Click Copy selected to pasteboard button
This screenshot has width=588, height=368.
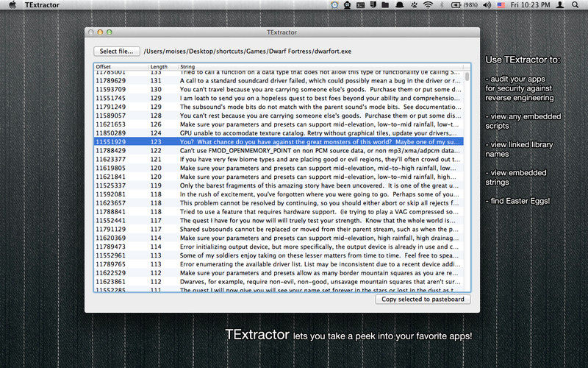click(x=423, y=300)
